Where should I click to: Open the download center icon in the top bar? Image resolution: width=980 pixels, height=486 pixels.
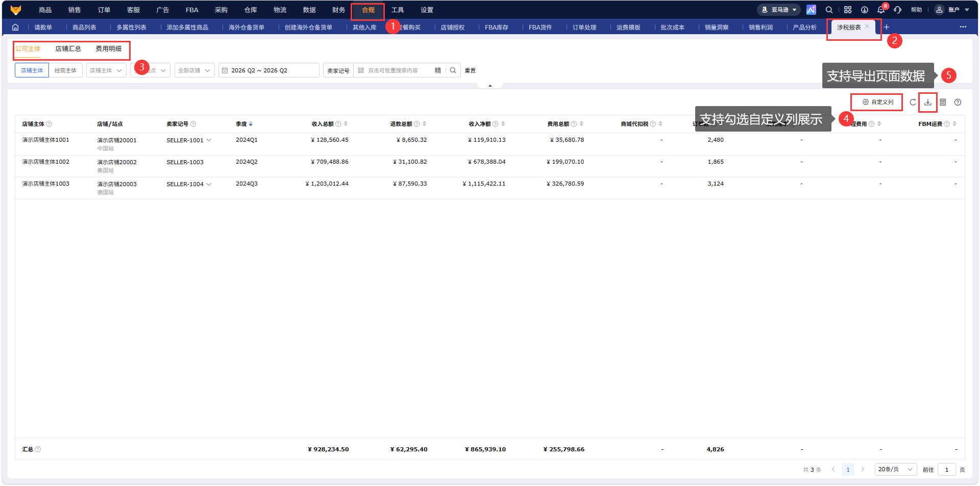865,10
